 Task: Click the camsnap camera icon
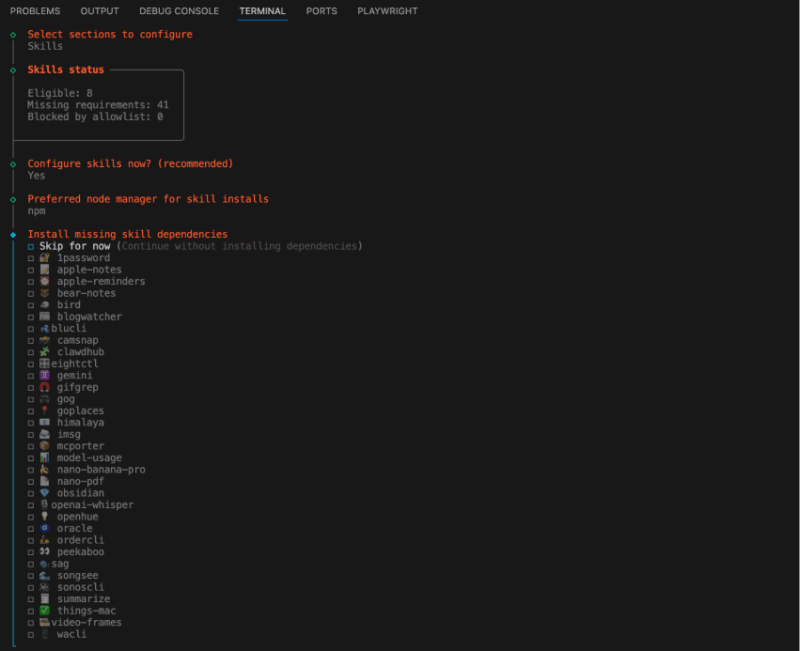point(46,340)
